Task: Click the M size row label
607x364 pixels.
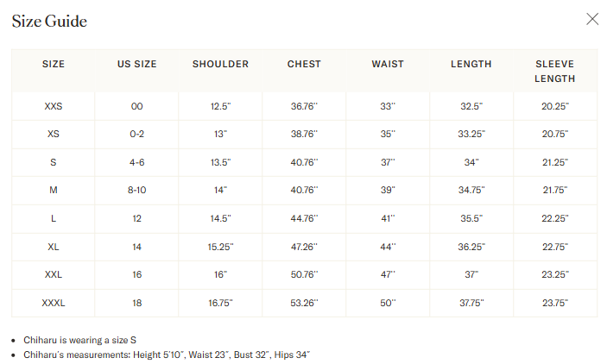Action: pos(54,190)
